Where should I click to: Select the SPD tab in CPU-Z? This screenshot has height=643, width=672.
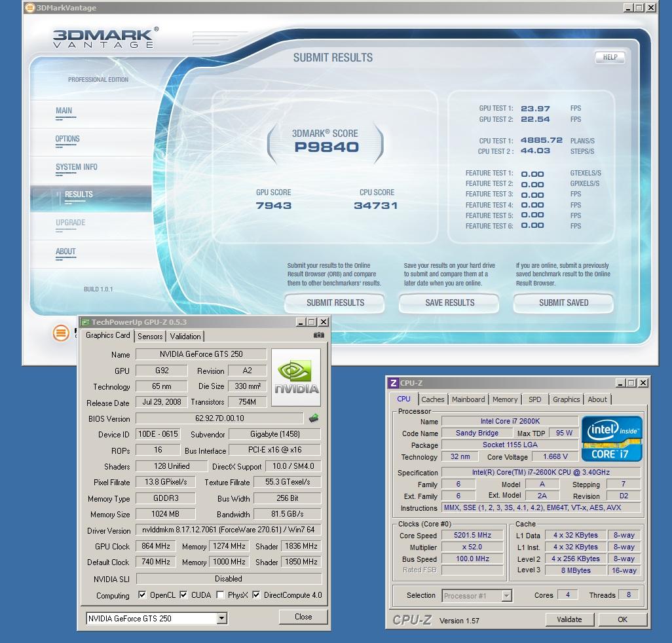[535, 399]
